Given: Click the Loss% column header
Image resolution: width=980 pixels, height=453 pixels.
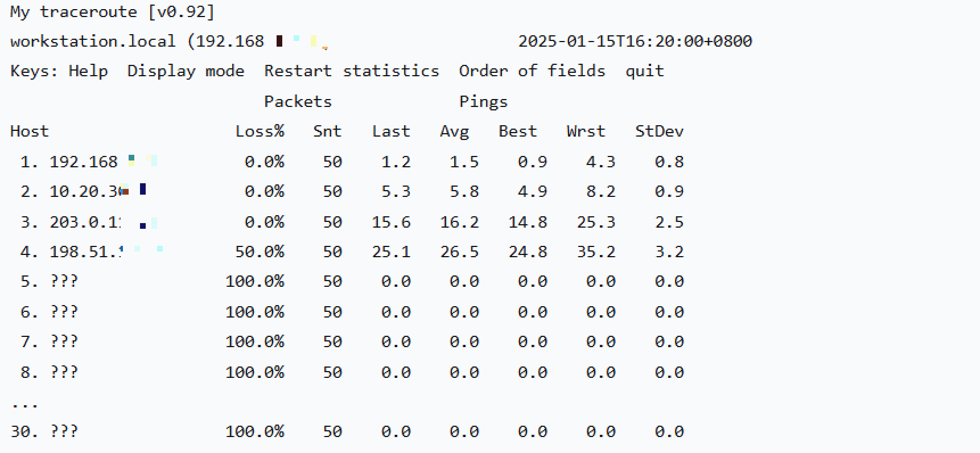Looking at the screenshot, I should pyautogui.click(x=260, y=131).
